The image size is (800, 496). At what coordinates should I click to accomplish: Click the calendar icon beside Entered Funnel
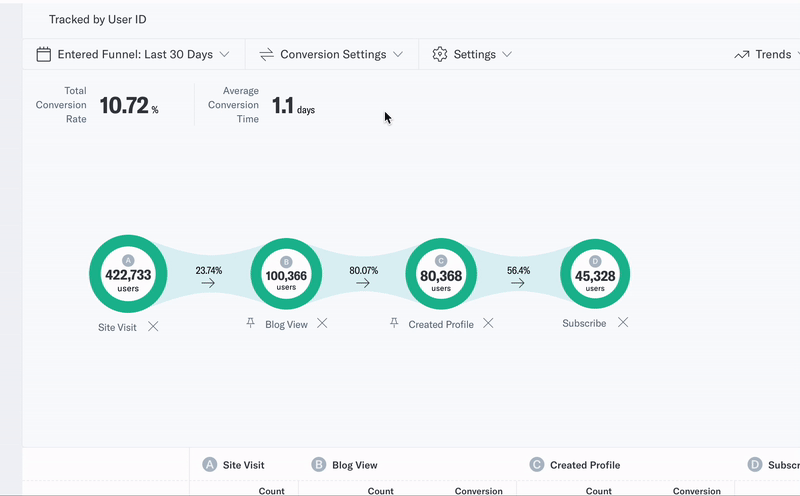point(43,55)
